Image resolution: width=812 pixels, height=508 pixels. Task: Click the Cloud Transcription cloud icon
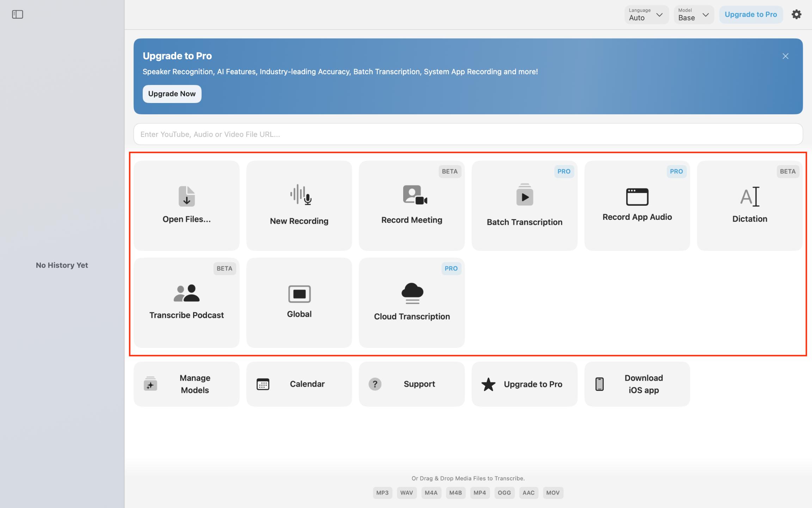[412, 293]
